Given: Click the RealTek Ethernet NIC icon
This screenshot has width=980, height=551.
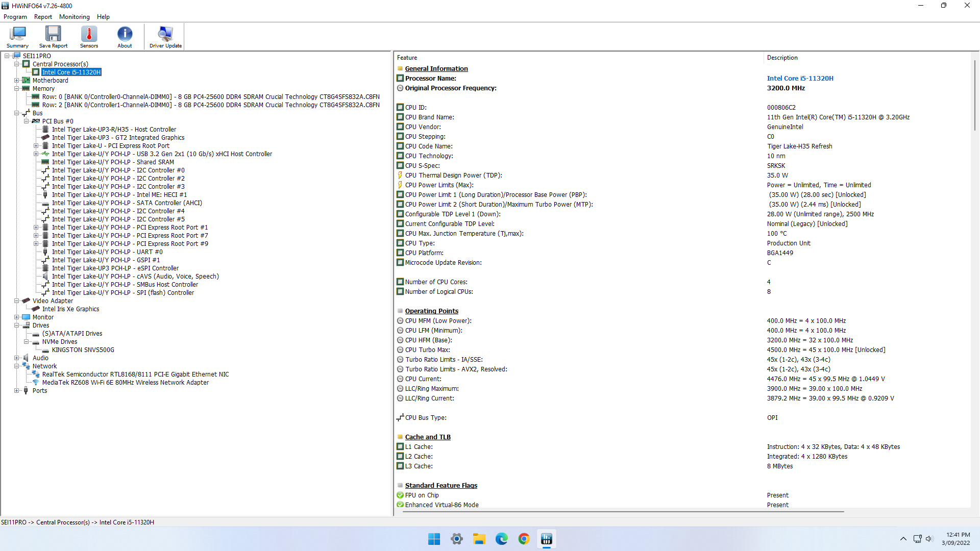Looking at the screenshot, I should click(x=36, y=374).
